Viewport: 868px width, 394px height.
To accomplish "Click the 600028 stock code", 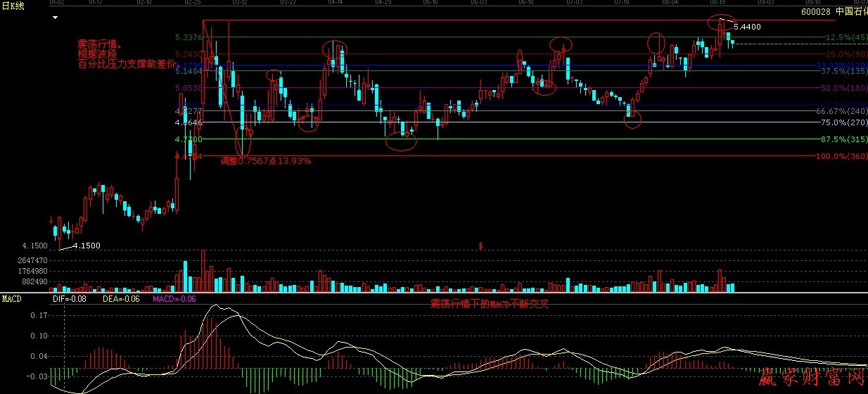I will [x=815, y=12].
